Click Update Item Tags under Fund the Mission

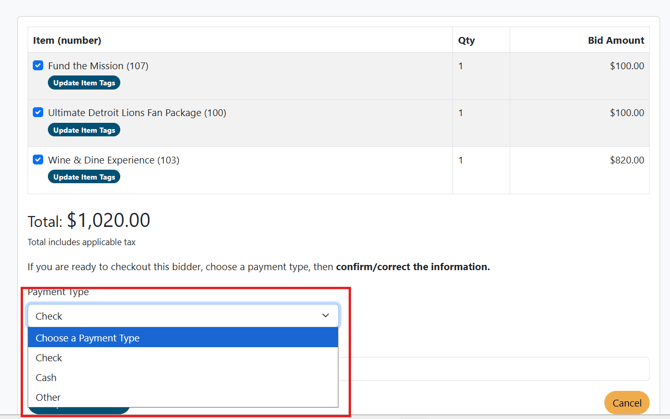pos(84,83)
